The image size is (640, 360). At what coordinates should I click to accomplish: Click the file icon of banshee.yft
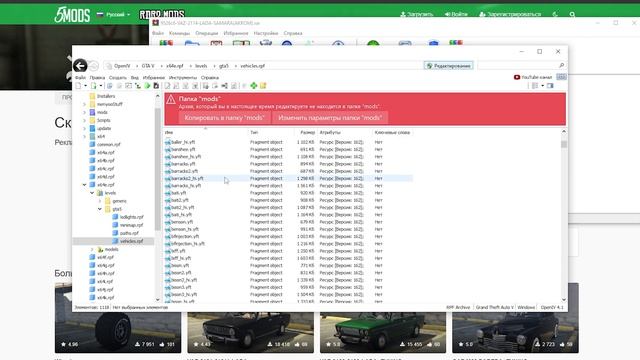click(x=168, y=149)
